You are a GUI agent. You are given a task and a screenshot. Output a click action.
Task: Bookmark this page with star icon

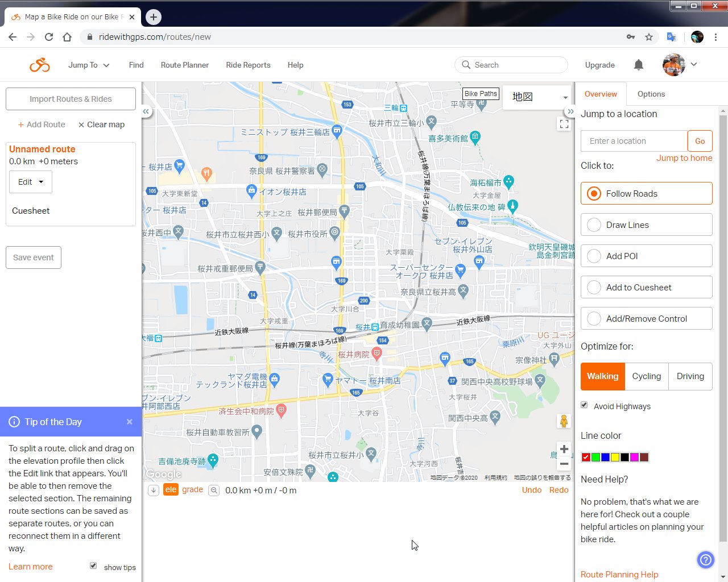(x=649, y=37)
